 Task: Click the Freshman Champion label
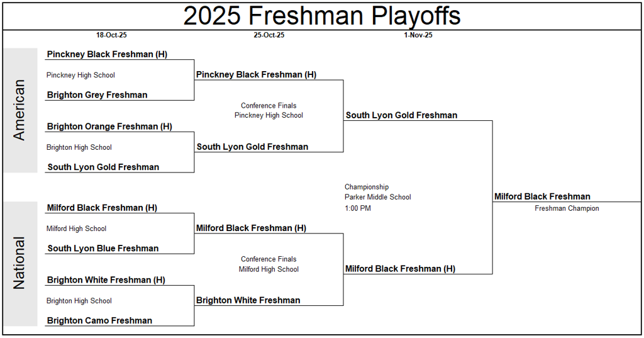tap(567, 208)
